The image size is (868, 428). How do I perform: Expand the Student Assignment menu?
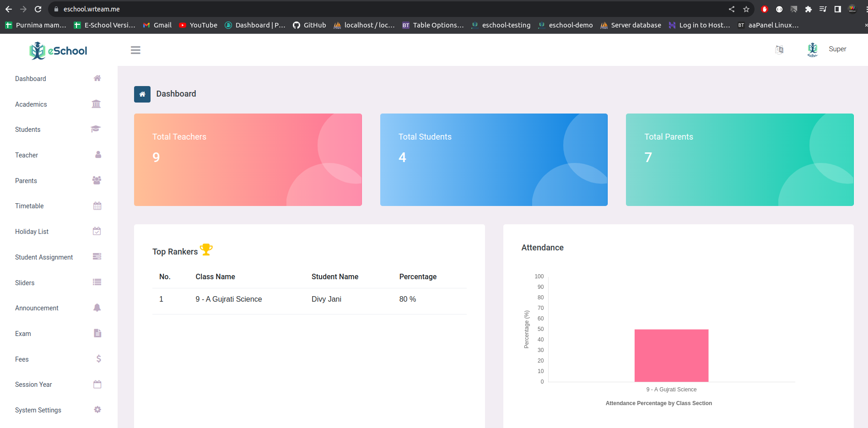(x=44, y=257)
